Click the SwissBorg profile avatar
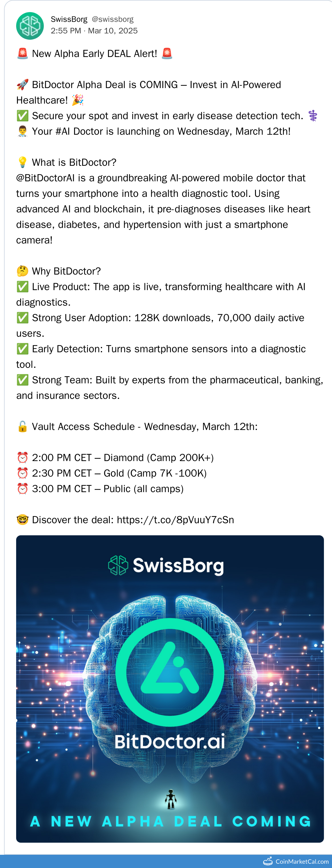Viewport: 332px width, 868px height. (x=30, y=26)
